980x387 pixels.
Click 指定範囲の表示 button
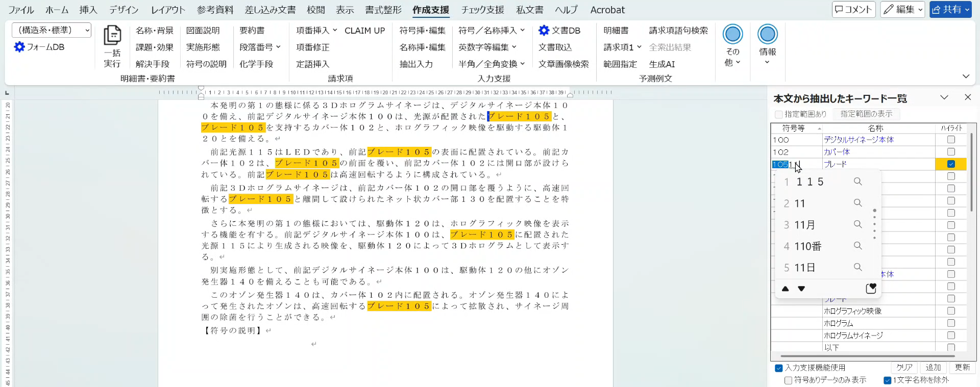point(867,114)
